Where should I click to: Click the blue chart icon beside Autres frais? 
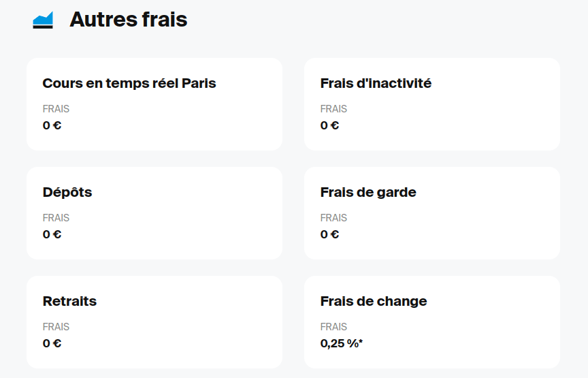click(x=43, y=20)
